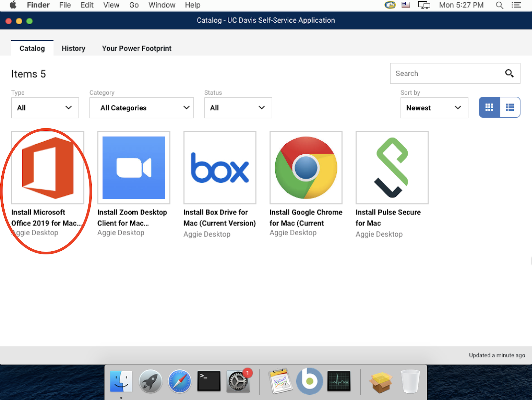Image resolution: width=532 pixels, height=400 pixels.
Task: Open the package box icon in Dock
Action: (x=381, y=382)
